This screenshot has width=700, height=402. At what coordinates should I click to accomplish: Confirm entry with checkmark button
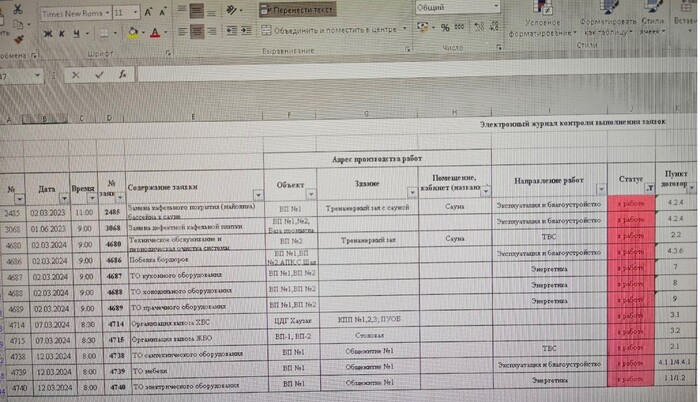pos(99,75)
